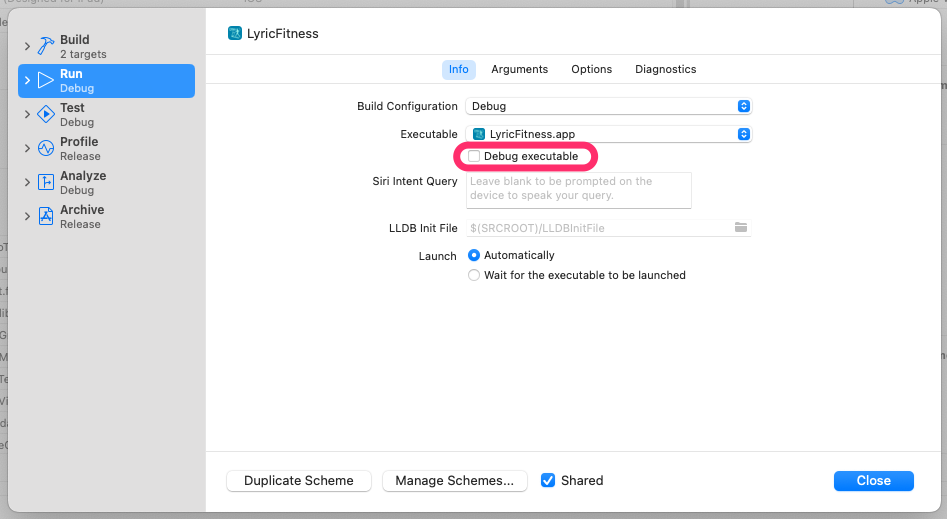The width and height of the screenshot is (947, 519).
Task: Select Automatically launch option
Action: coord(474,256)
